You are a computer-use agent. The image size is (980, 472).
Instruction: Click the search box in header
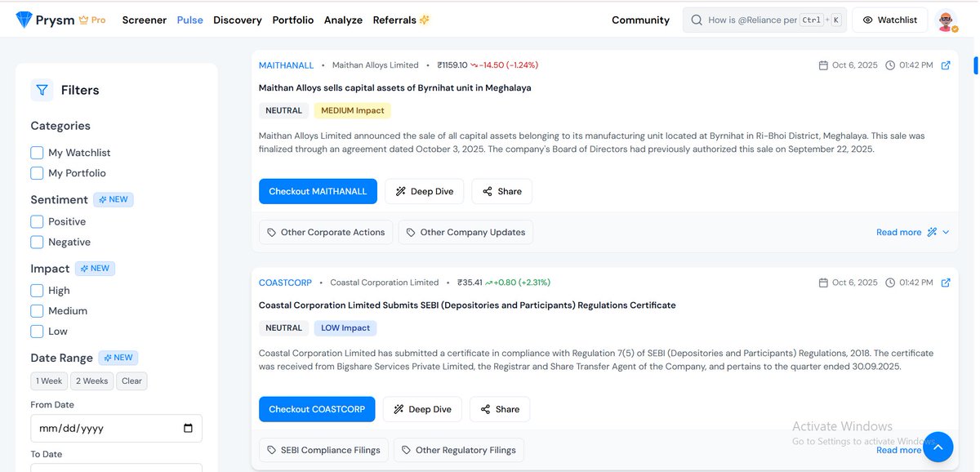[764, 20]
